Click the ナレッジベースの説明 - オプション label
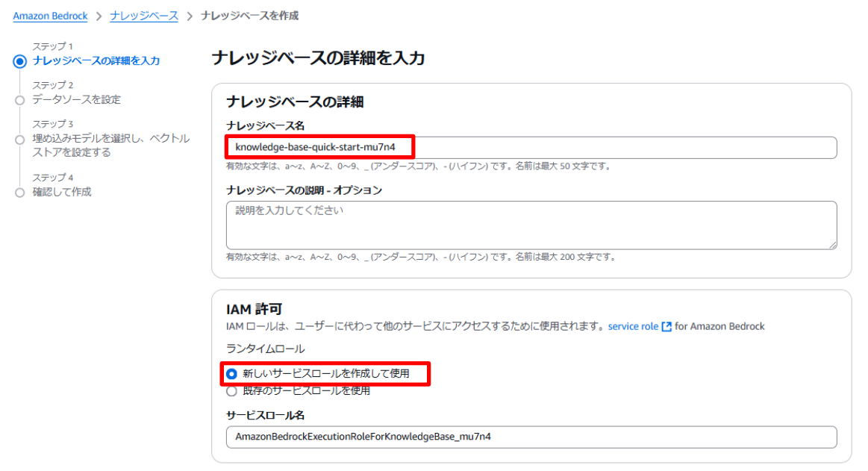 click(x=304, y=190)
